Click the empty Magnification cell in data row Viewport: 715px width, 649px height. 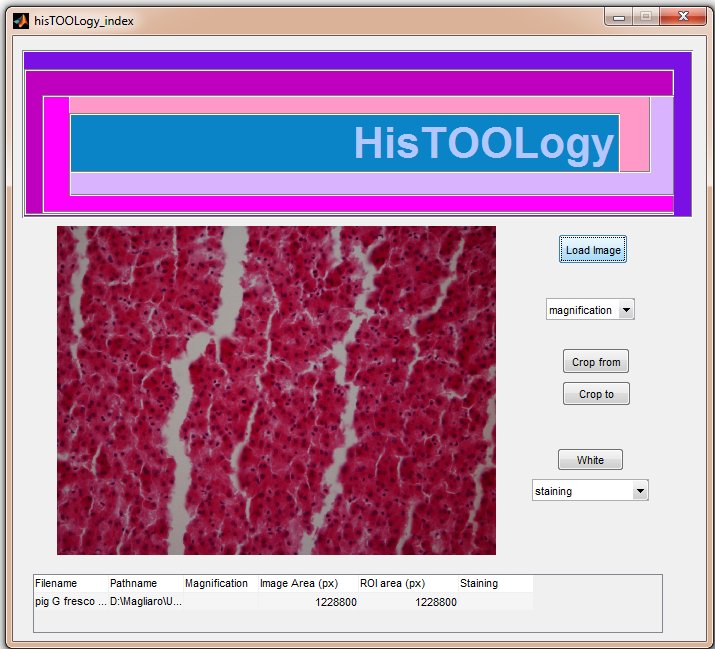[221, 601]
